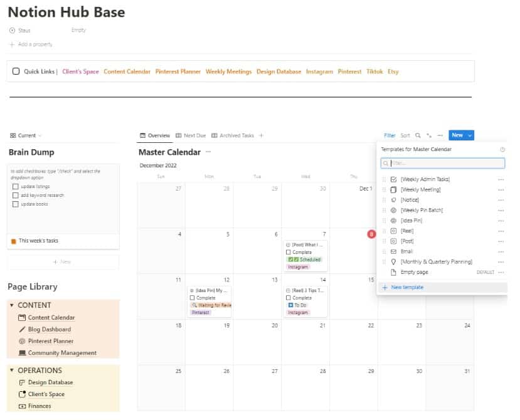Open the Current view dropdown
Viewport: 520px width, 420px height.
coord(26,135)
